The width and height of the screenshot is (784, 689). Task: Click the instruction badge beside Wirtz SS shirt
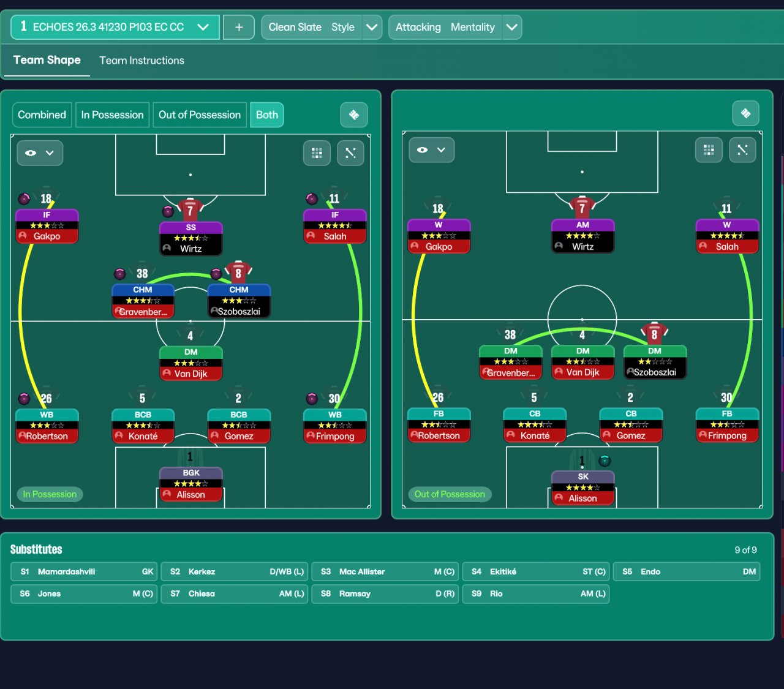[x=168, y=211]
